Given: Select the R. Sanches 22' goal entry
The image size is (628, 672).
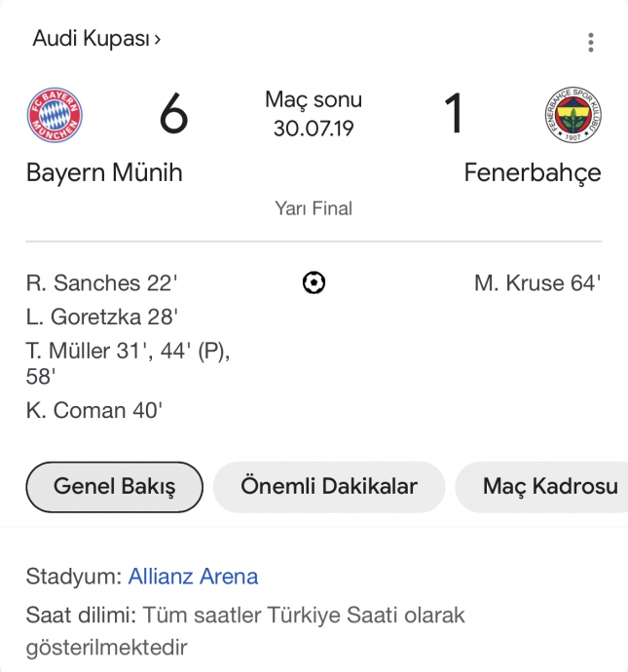Looking at the screenshot, I should pos(102,283).
